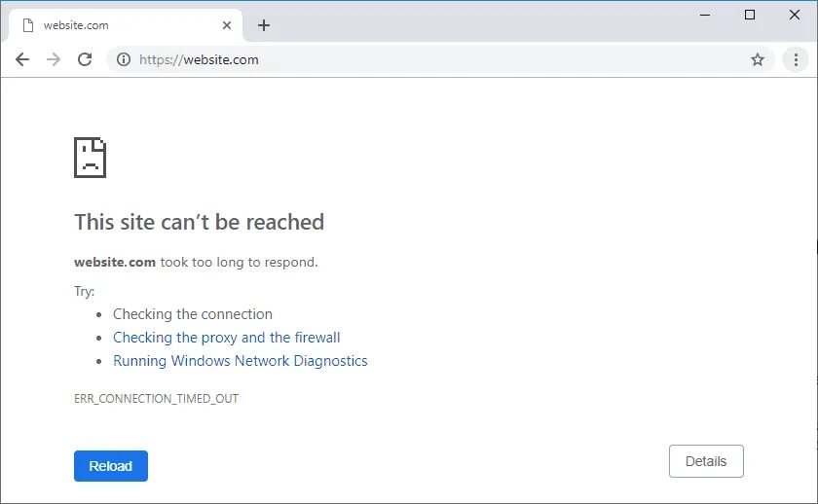Reload page with the toolbar refresh icon
This screenshot has width=818, height=504.
[85, 59]
